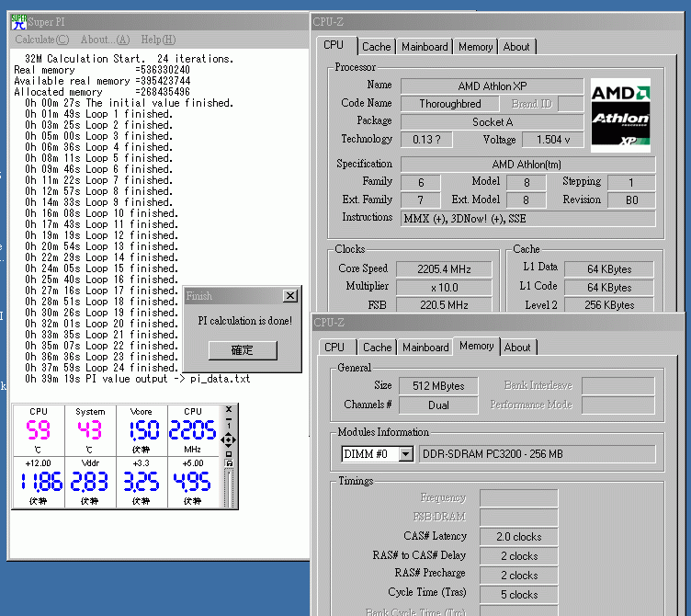
Task: Click the CPU temperature 59 reading
Action: (x=39, y=430)
